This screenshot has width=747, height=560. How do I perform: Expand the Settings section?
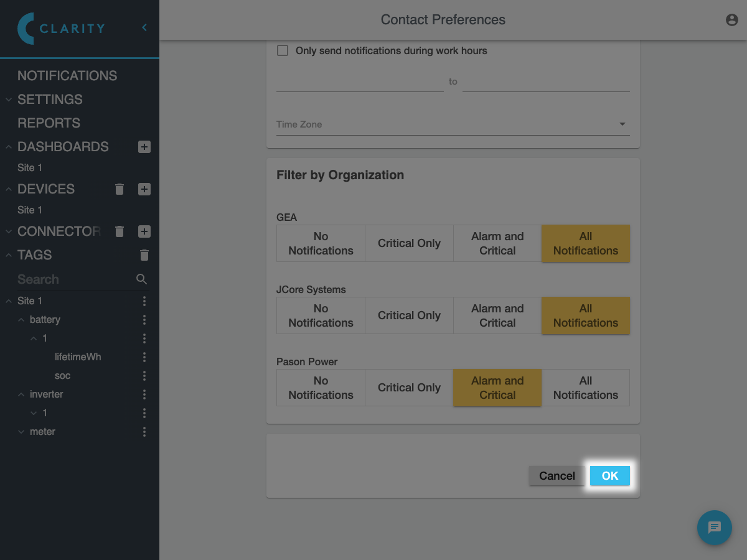[50, 100]
